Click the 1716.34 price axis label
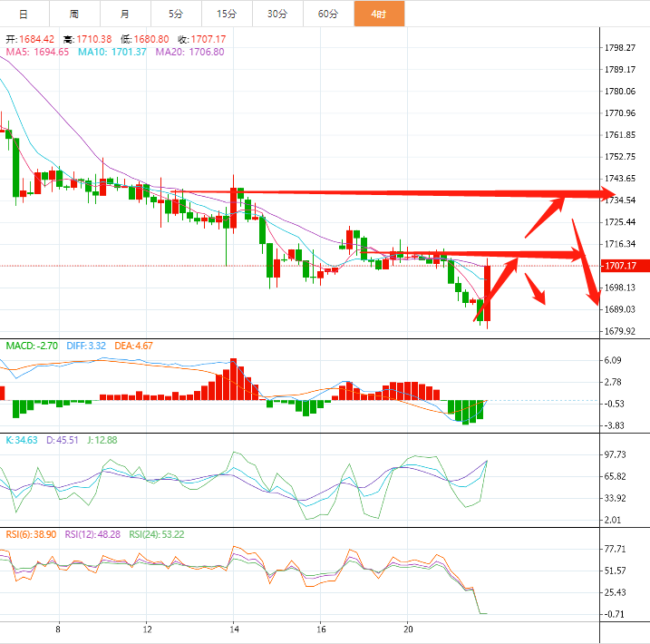This screenshot has height=644, width=650. [x=620, y=244]
